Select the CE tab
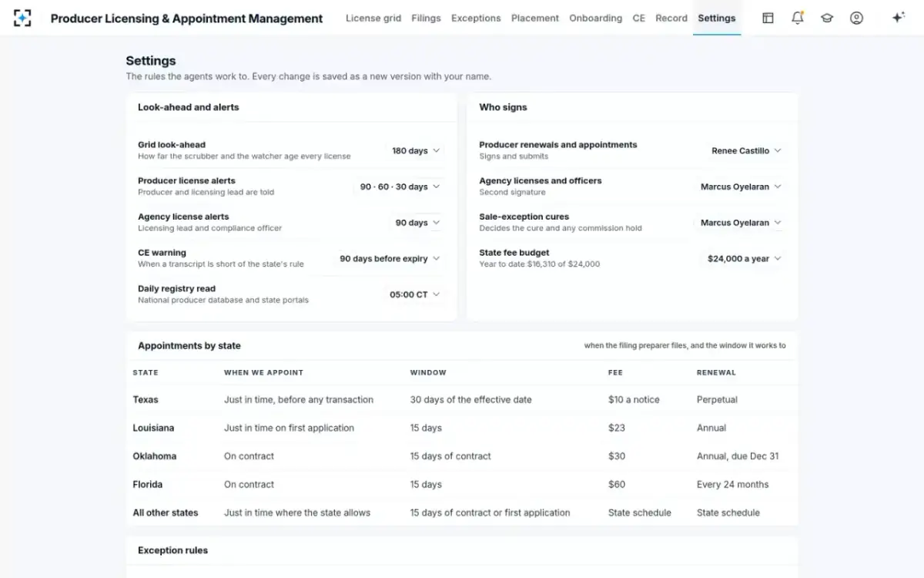924x578 pixels. point(639,18)
